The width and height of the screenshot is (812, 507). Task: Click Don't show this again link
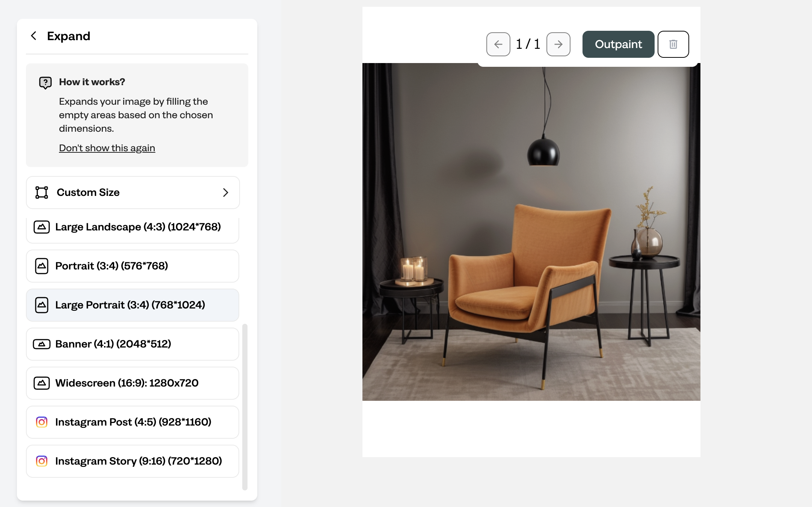click(x=107, y=148)
